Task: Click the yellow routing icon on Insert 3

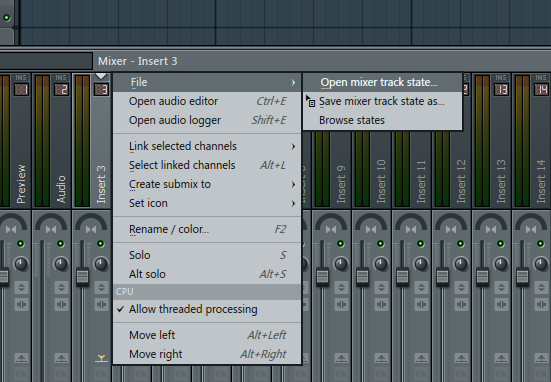Action: (x=101, y=358)
